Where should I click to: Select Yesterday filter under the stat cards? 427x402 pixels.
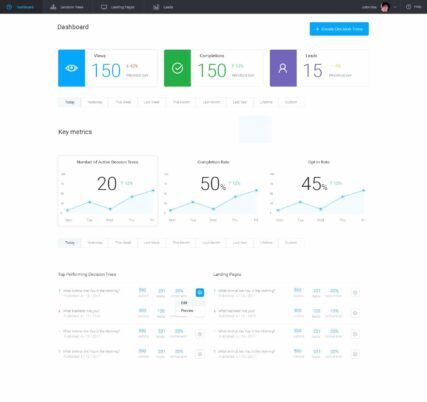95,102
